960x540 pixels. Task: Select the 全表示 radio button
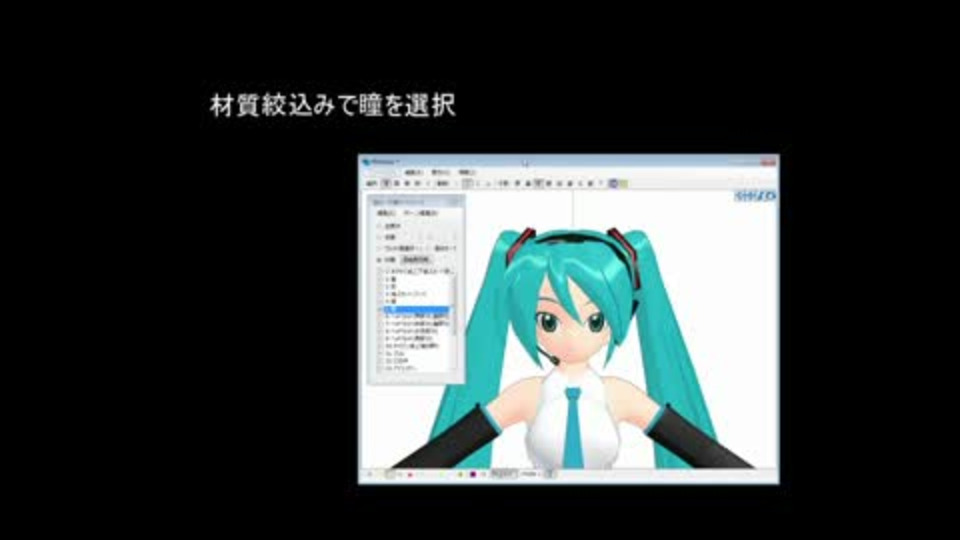click(379, 226)
